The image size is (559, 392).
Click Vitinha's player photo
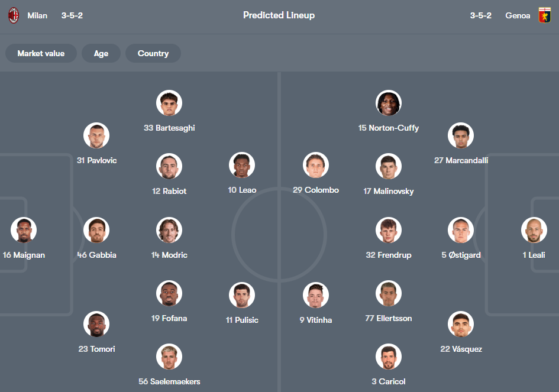(x=316, y=295)
